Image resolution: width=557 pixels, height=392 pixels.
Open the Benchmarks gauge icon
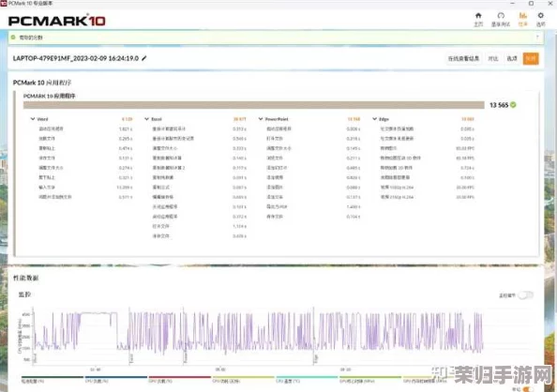pyautogui.click(x=501, y=16)
